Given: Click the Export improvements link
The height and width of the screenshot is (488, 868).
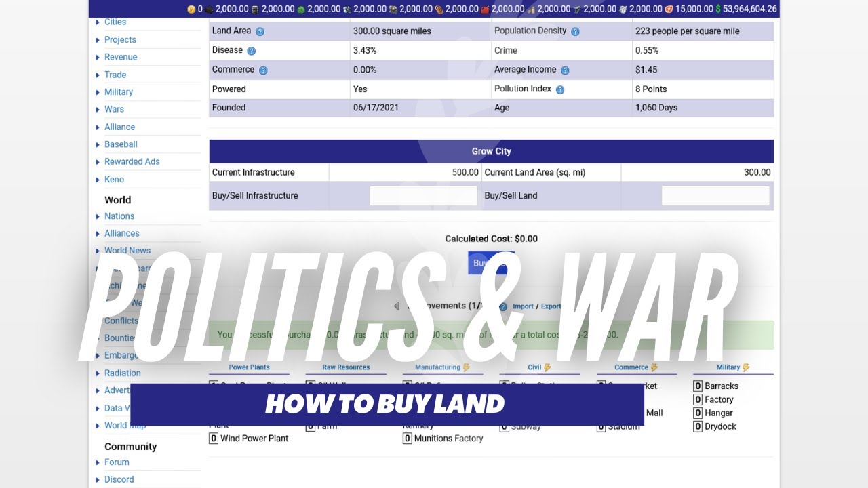Looking at the screenshot, I should (x=551, y=306).
